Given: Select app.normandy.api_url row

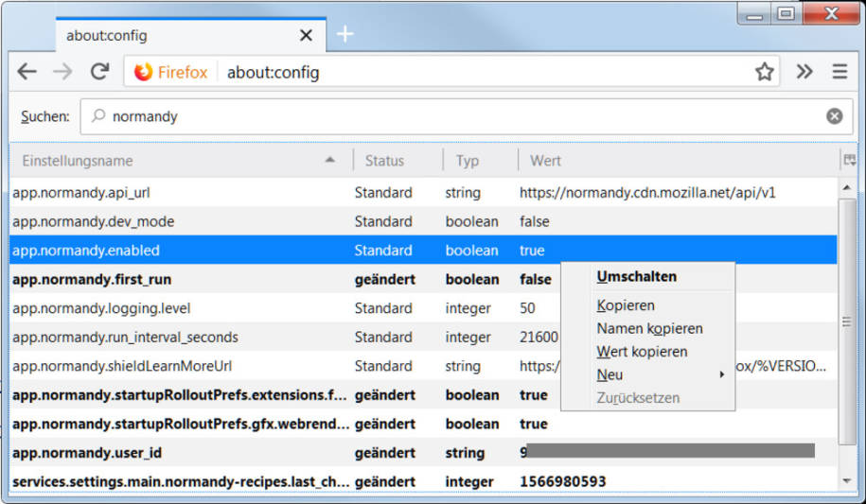Looking at the screenshot, I should point(423,193).
